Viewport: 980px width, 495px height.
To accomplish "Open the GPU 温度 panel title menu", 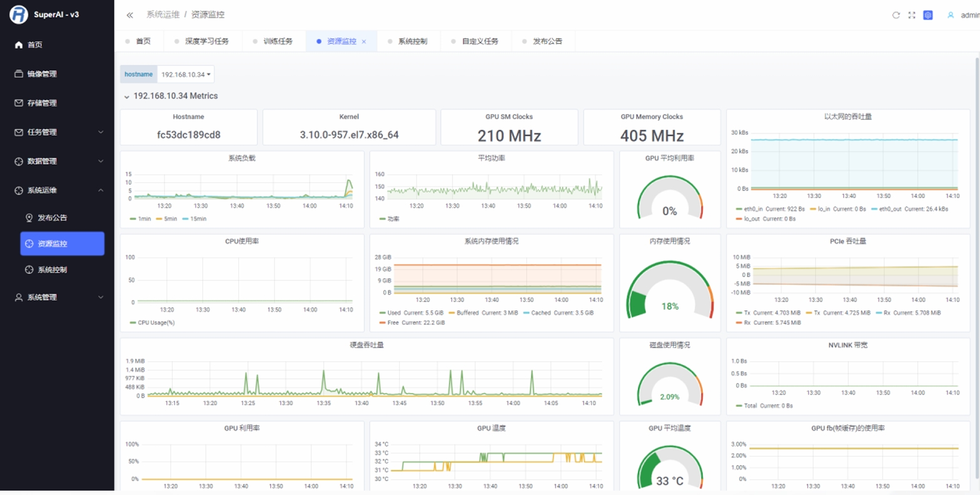I will (x=492, y=429).
